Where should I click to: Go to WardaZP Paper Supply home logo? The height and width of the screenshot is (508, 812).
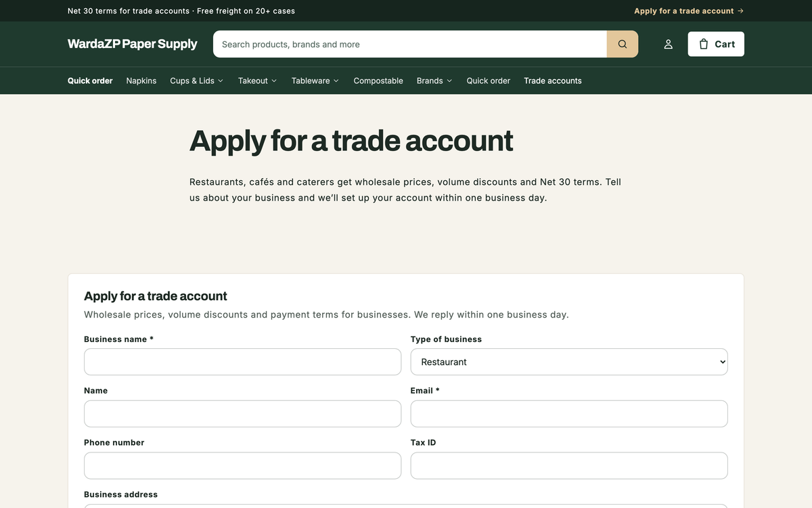(x=133, y=44)
